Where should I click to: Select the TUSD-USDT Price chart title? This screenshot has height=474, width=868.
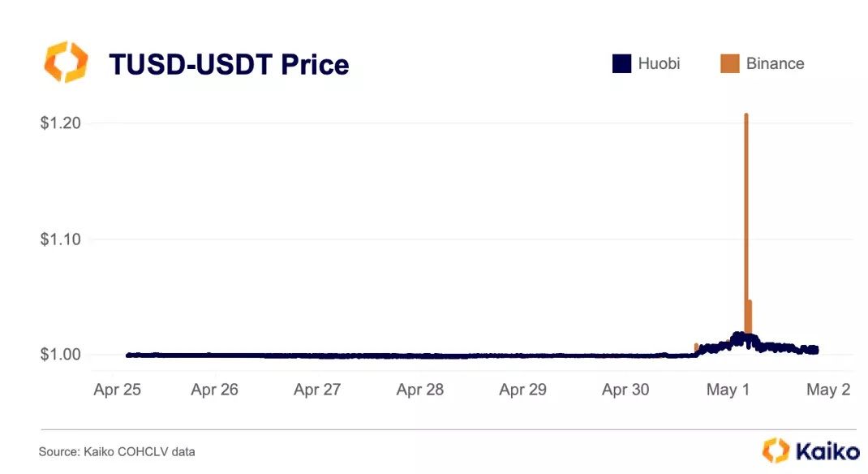(x=229, y=64)
